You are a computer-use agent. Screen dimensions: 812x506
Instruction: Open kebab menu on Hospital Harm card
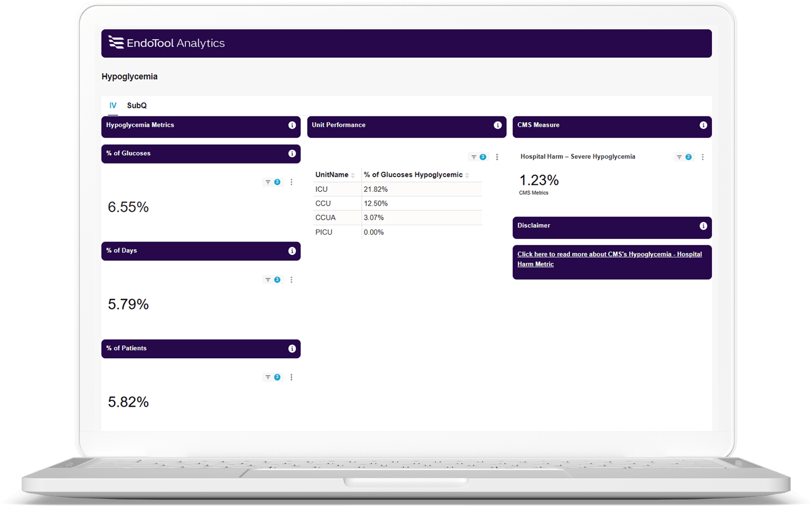pyautogui.click(x=702, y=157)
